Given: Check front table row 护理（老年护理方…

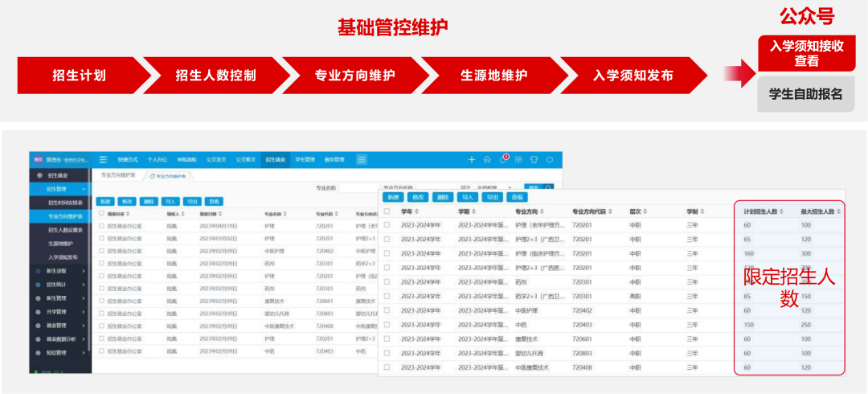Looking at the screenshot, I should pyautogui.click(x=387, y=224).
